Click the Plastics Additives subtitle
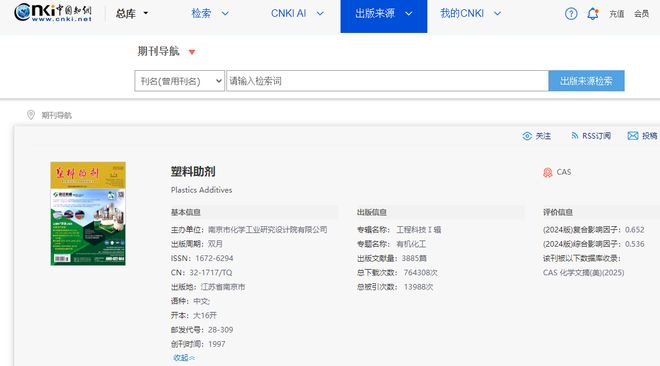Viewport: 660px width, 366px height. (201, 190)
